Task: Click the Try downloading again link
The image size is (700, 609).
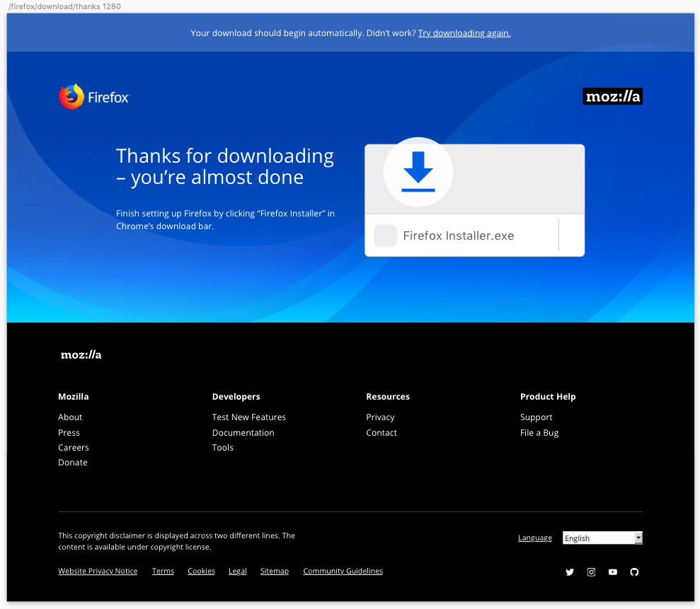Action: click(x=464, y=33)
